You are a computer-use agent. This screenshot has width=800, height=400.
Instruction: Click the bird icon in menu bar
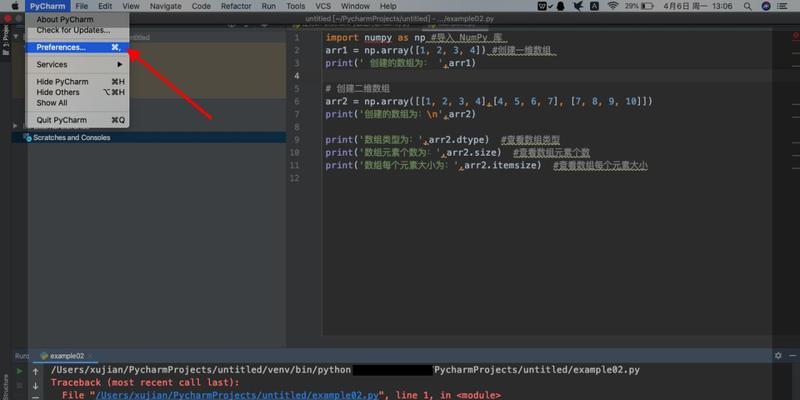[578, 6]
